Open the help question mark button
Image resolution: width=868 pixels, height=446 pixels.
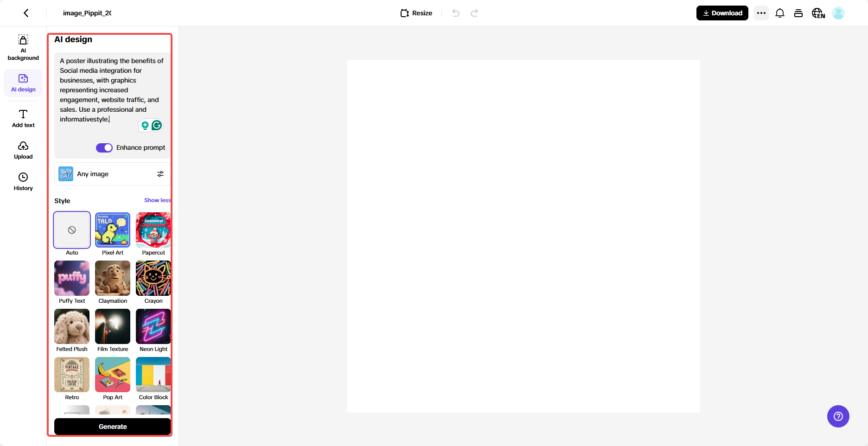tap(838, 416)
